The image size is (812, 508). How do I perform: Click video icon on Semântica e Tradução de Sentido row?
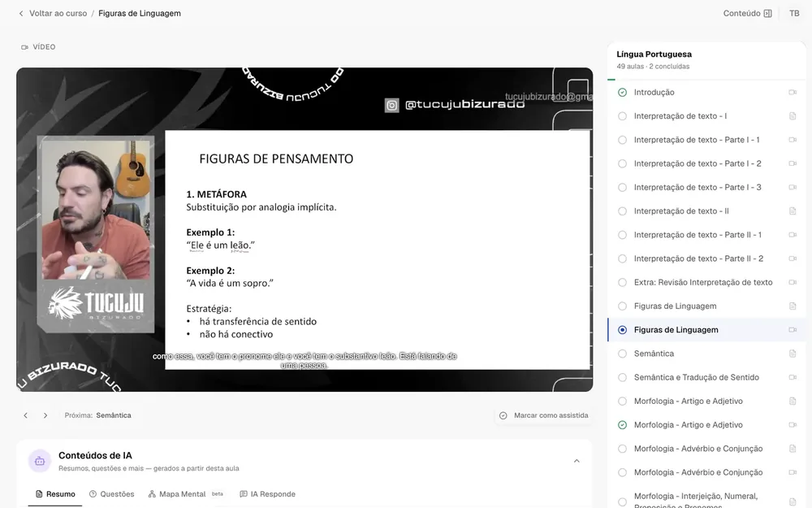793,377
